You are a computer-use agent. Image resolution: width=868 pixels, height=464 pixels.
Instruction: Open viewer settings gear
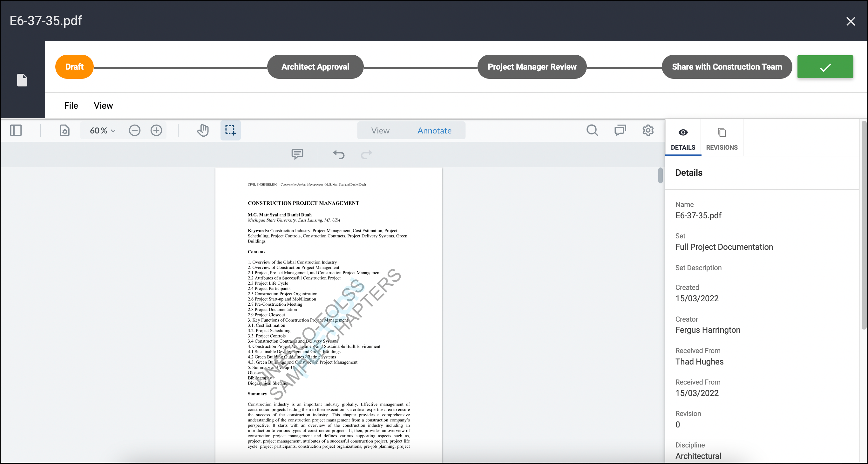[648, 130]
